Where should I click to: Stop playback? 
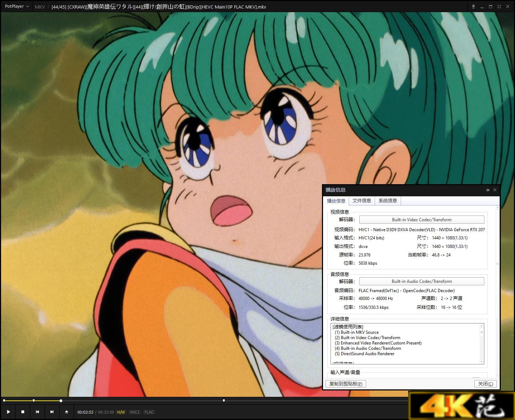tap(23, 412)
